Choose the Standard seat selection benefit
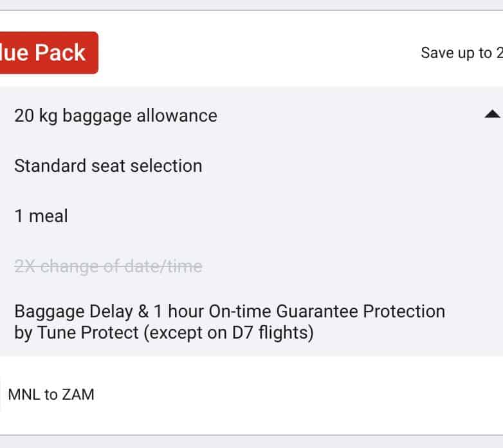This screenshot has width=503, height=448. [108, 165]
